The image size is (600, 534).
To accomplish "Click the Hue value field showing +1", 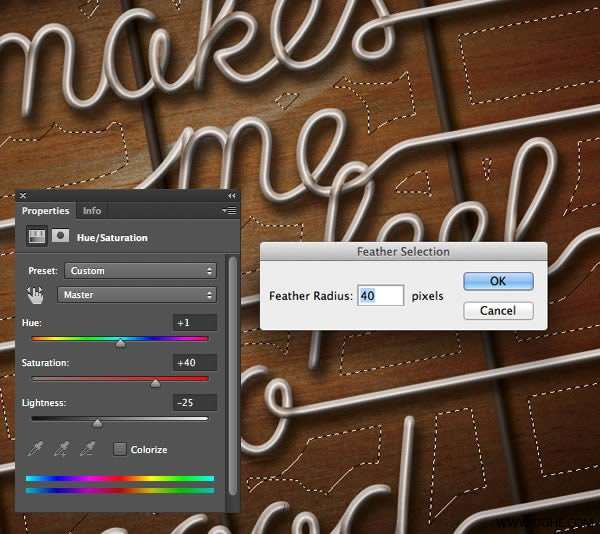I will pos(195,322).
